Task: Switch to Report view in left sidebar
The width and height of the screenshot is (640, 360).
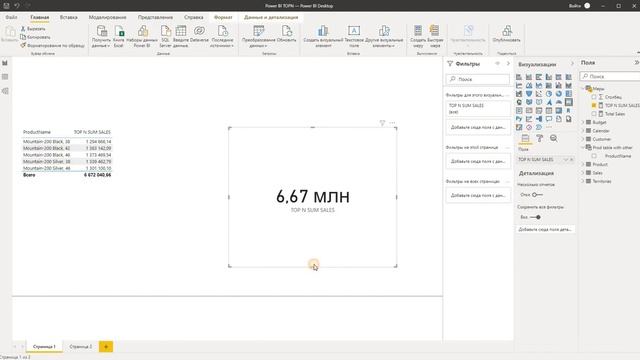Action: (x=5, y=63)
